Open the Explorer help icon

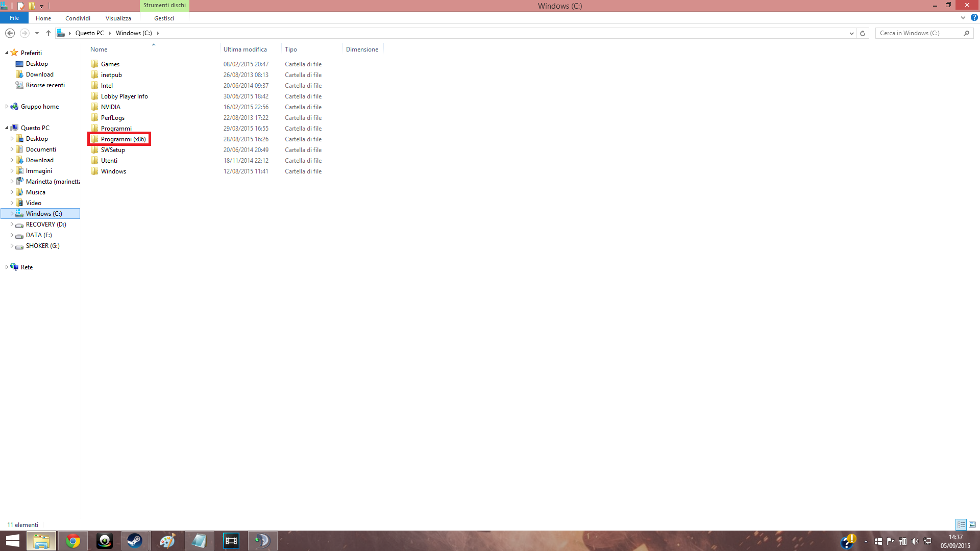coord(974,17)
